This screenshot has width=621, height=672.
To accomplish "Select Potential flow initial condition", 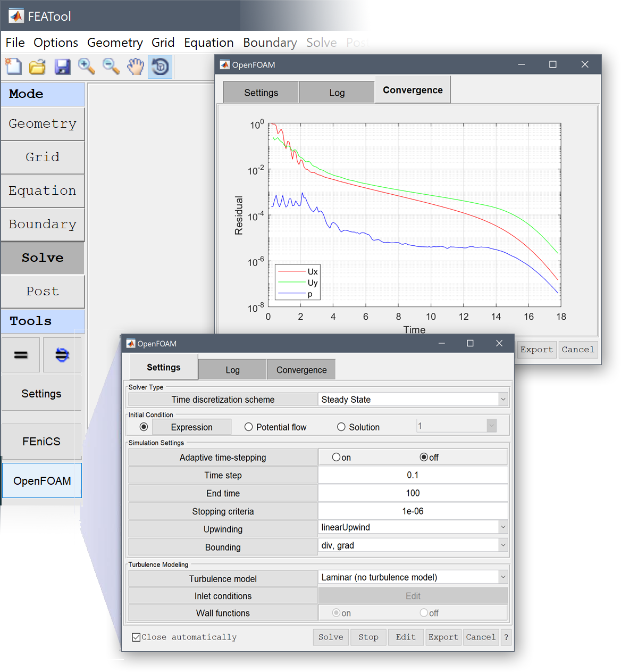I will coord(248,427).
